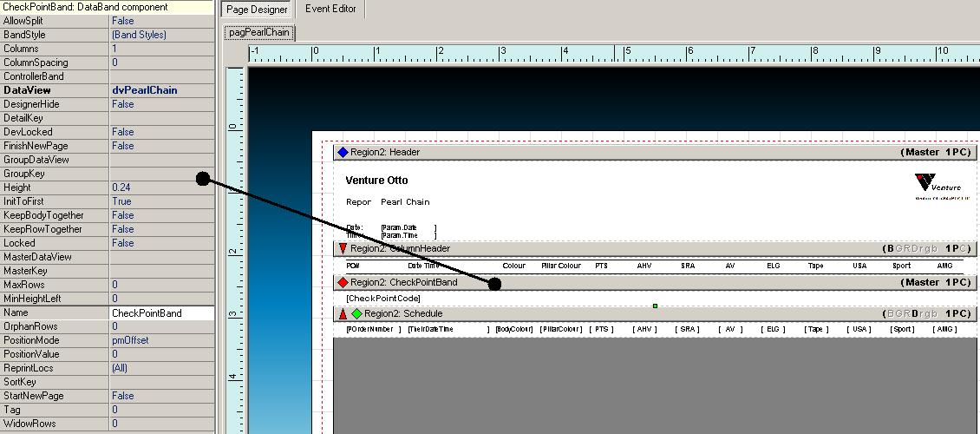Click the (Master 1PC) label on CheckPointBand
Image resolution: width=980 pixels, height=434 pixels.
935,282
